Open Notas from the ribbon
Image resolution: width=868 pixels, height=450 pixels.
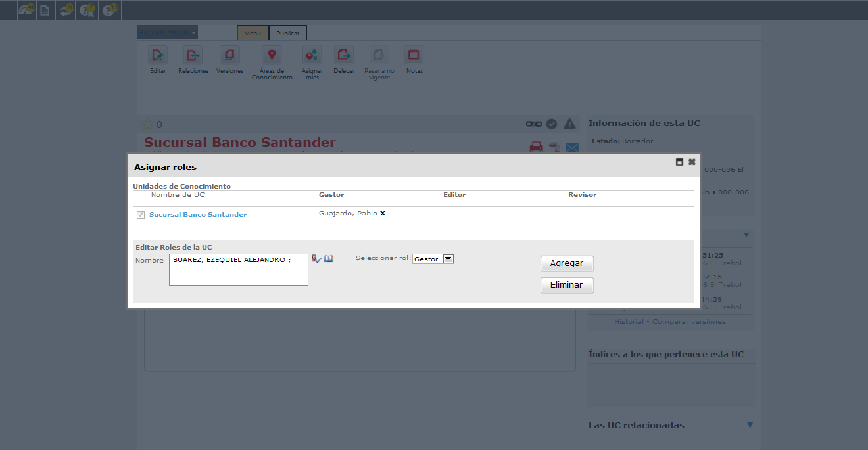point(414,55)
